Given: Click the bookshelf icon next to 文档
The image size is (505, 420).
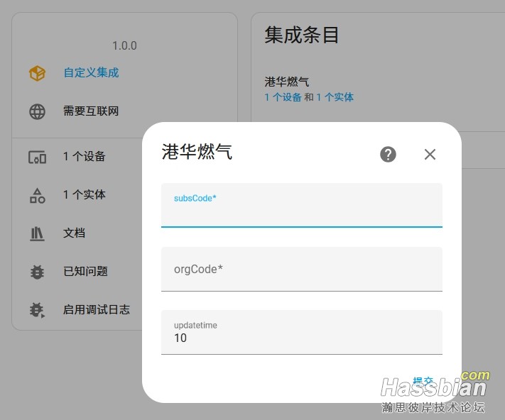Looking at the screenshot, I should pyautogui.click(x=38, y=234).
